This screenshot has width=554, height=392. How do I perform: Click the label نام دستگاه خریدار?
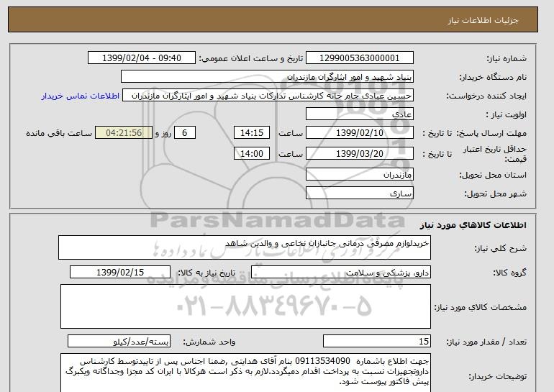pos(493,78)
